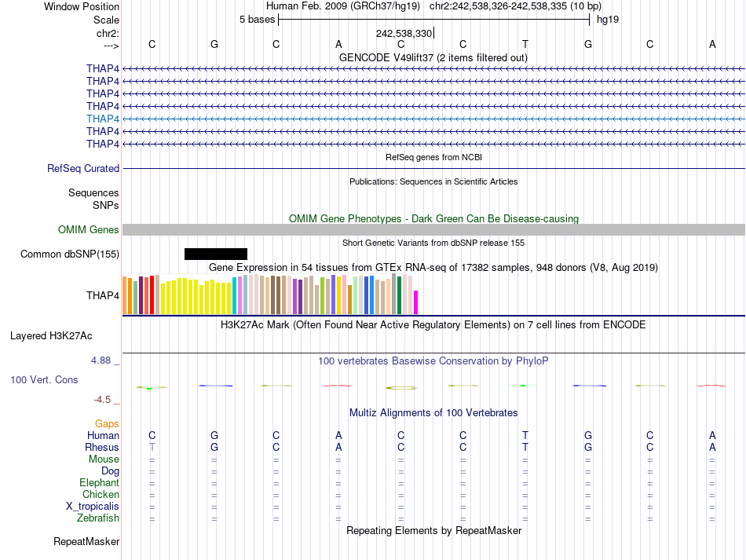Screen dimensions: 746x560
Task: Click the RefSeq Curated track label
Action: (x=82, y=168)
